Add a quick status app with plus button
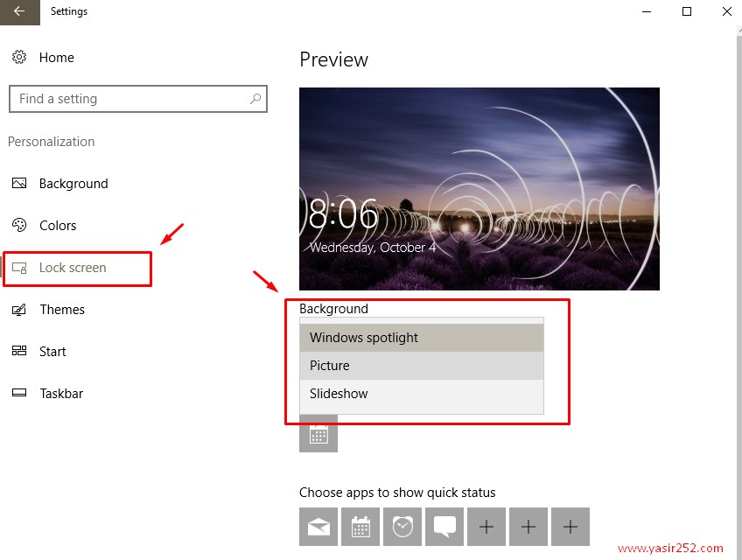 tap(486, 527)
